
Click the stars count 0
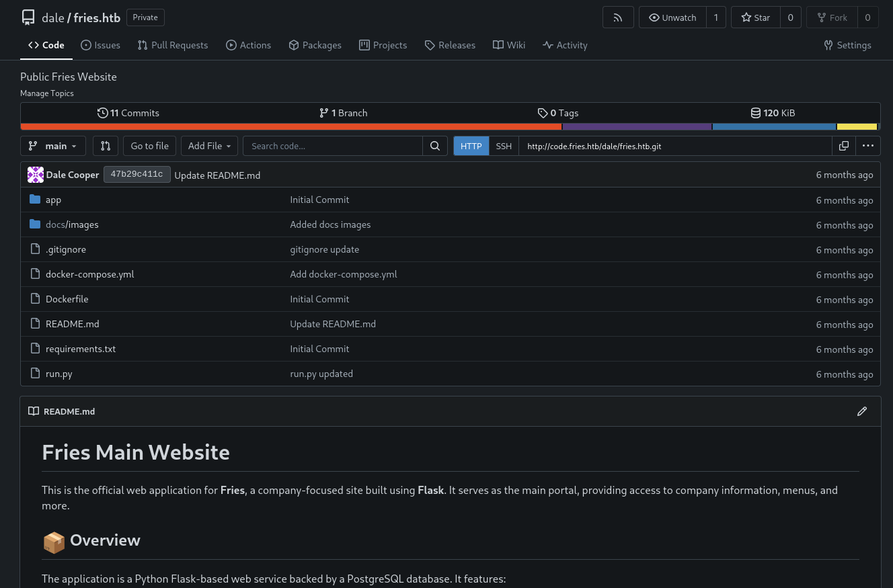(790, 17)
